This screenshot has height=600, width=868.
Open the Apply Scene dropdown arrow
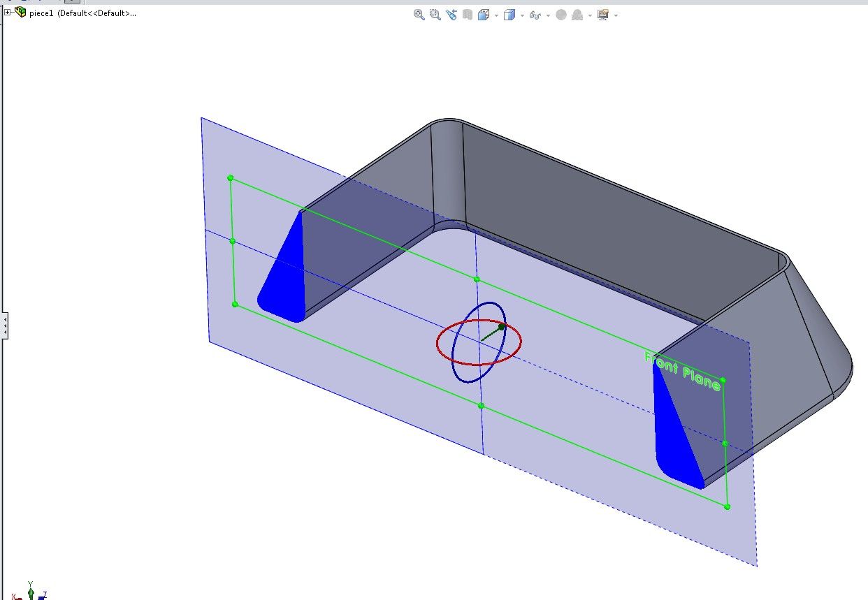pos(590,15)
